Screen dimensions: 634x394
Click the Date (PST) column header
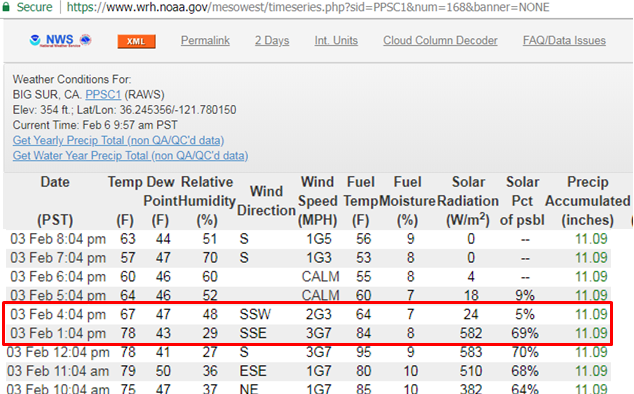coord(55,201)
